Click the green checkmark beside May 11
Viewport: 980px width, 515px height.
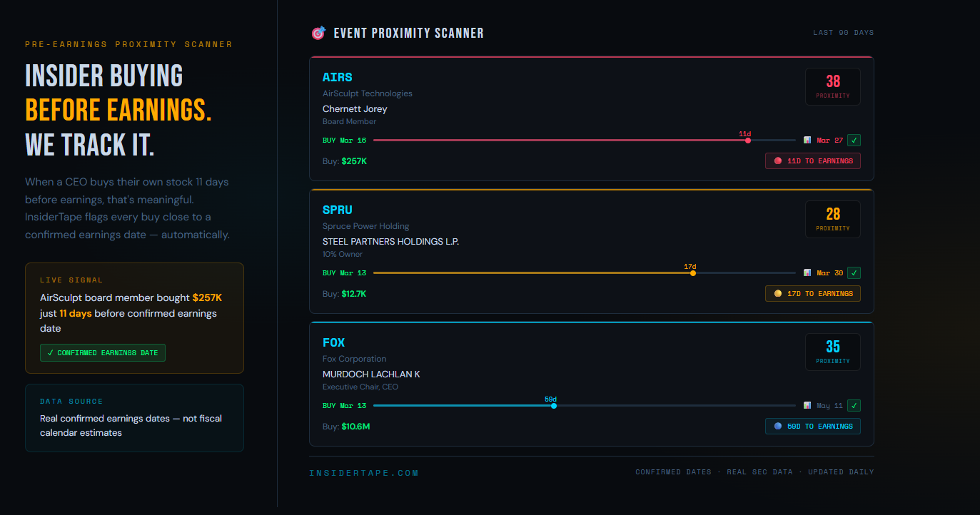tap(854, 406)
